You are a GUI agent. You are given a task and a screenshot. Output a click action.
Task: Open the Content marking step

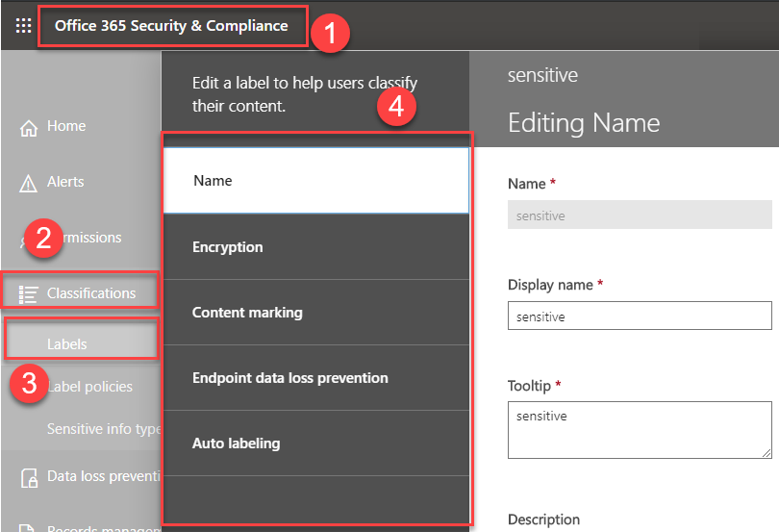tap(315, 313)
